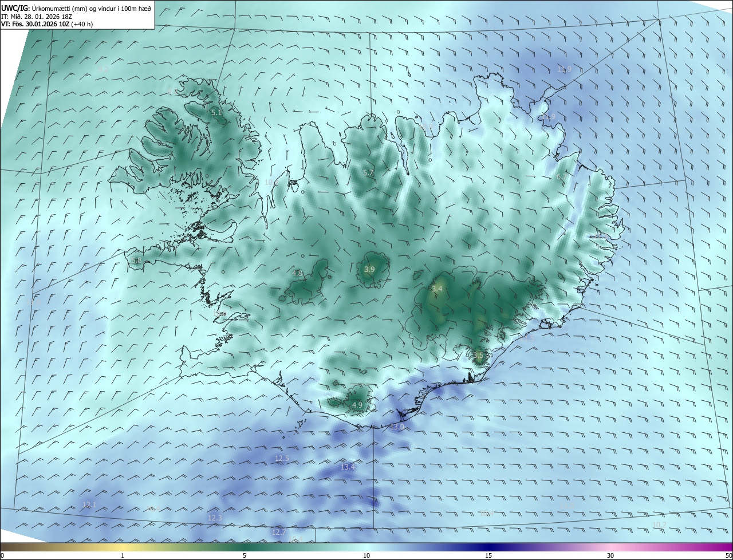Select the 12.7 label above the colour scale
Screen dimensions: 733x560
pos(279,532)
